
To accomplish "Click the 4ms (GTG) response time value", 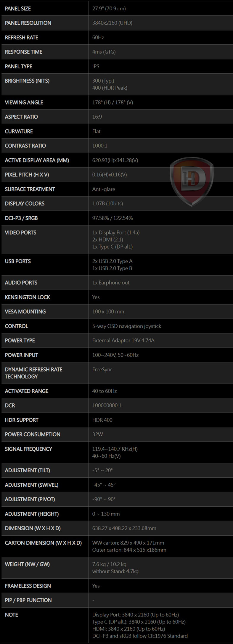I will click(x=104, y=52).
